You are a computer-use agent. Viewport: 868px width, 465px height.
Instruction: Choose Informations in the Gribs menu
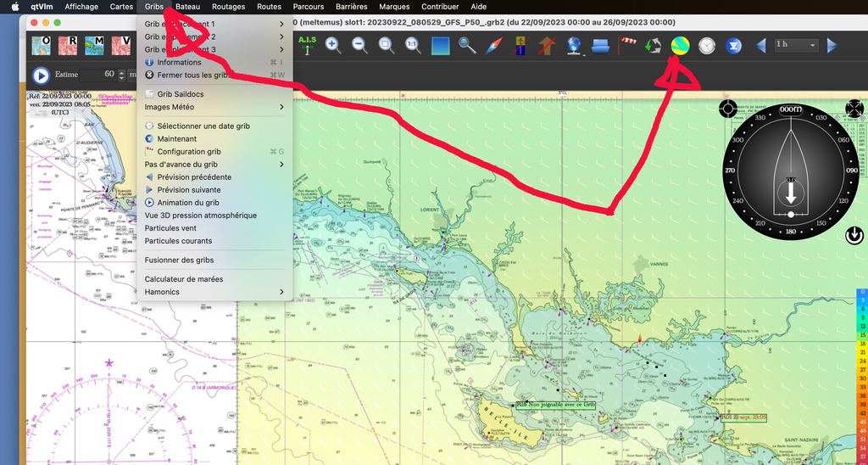point(214,62)
